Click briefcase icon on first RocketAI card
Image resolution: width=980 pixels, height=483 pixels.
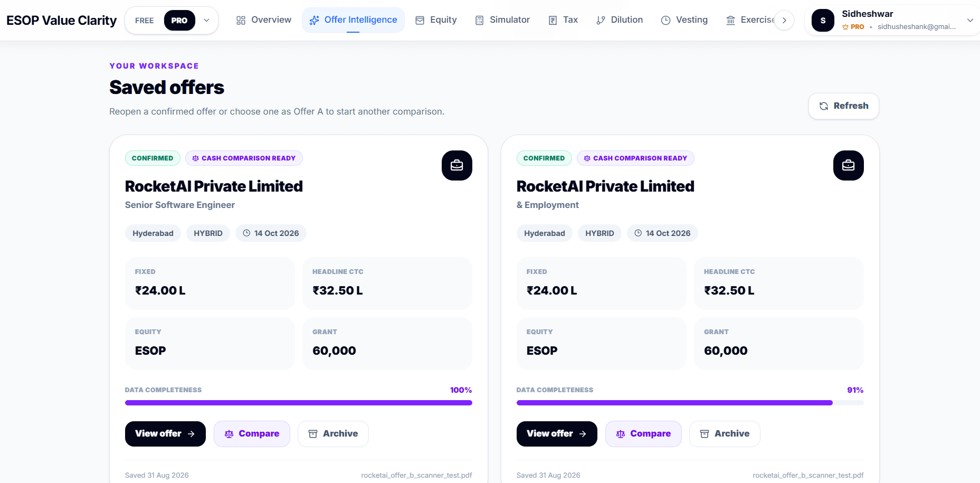[456, 166]
